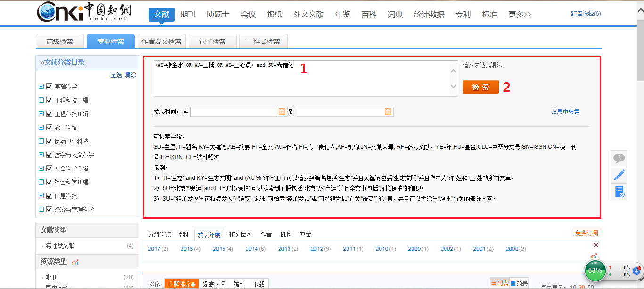Click the orange 检索 search button
The image size is (644, 289).
480,87
